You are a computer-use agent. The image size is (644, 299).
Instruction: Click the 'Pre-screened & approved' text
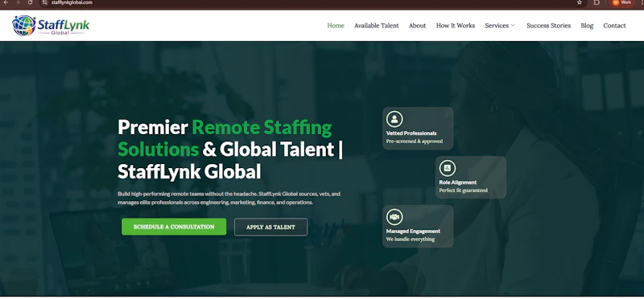[x=415, y=141]
